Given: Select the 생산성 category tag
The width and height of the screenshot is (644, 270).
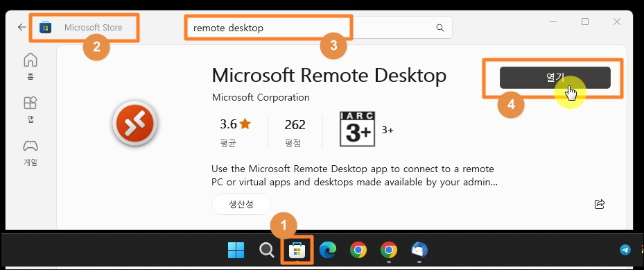Looking at the screenshot, I should pos(241,204).
